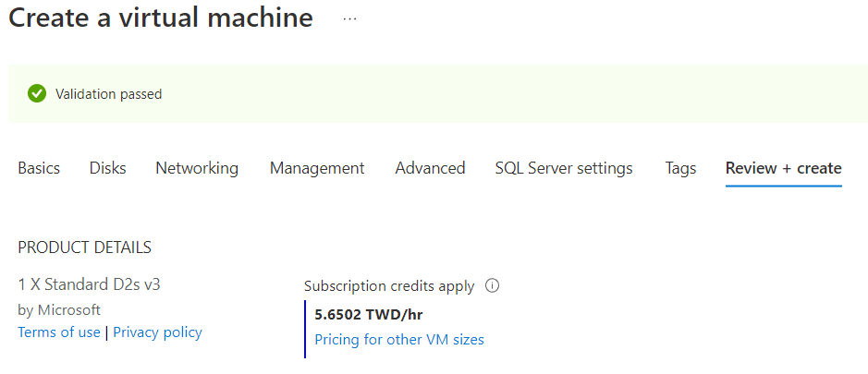Open the Disks tab
Viewport: 868px width, 374px height.
(x=108, y=168)
